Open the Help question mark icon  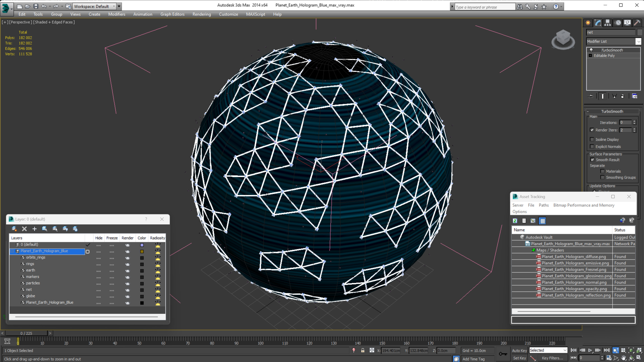tap(556, 7)
